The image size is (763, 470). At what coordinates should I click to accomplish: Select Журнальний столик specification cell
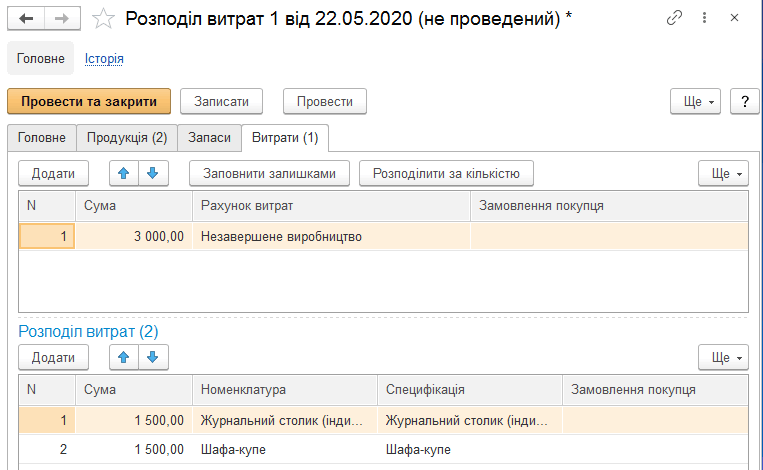pos(470,420)
